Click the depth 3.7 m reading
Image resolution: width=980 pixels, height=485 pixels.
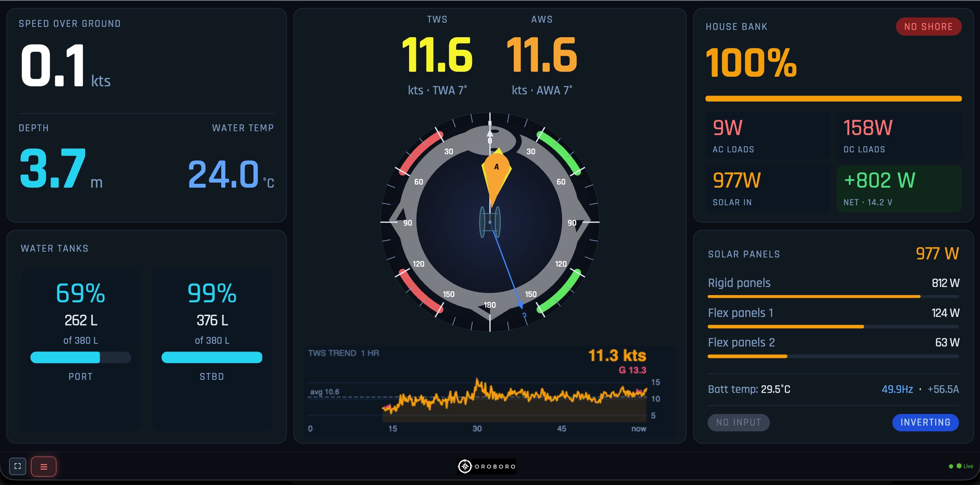61,169
